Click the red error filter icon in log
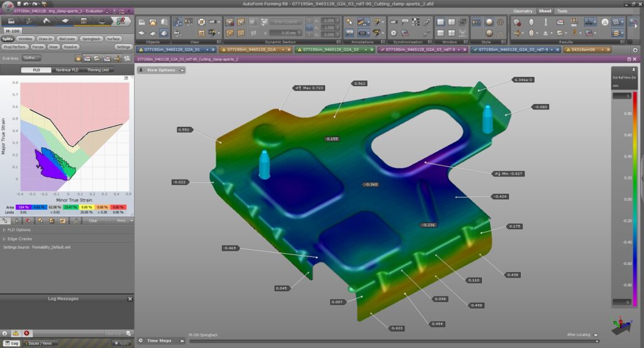This screenshot has width=644, height=348. point(26,333)
